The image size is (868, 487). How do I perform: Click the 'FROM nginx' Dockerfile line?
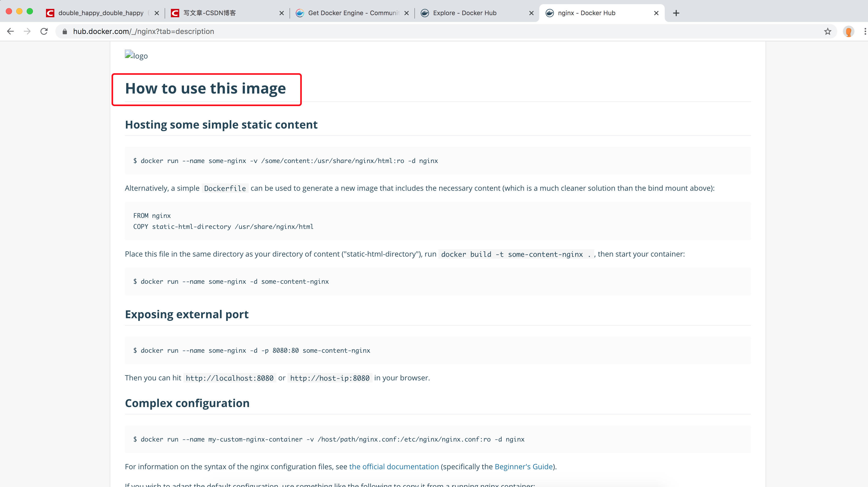click(x=152, y=216)
